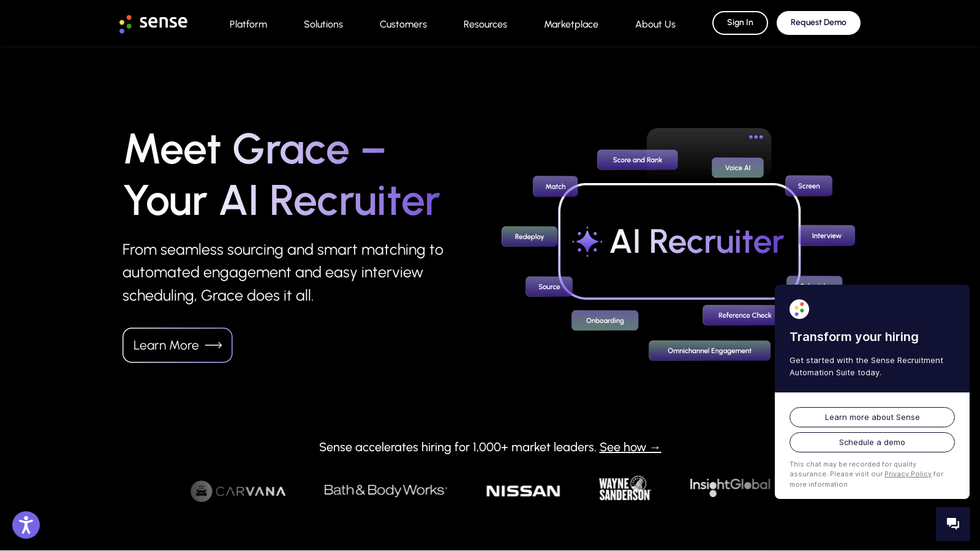Click the Sense logo in the chat popup
980x551 pixels.
(x=799, y=309)
